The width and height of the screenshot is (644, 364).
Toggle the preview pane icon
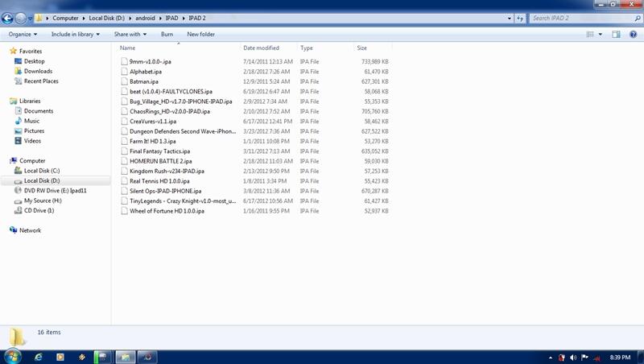[616, 34]
